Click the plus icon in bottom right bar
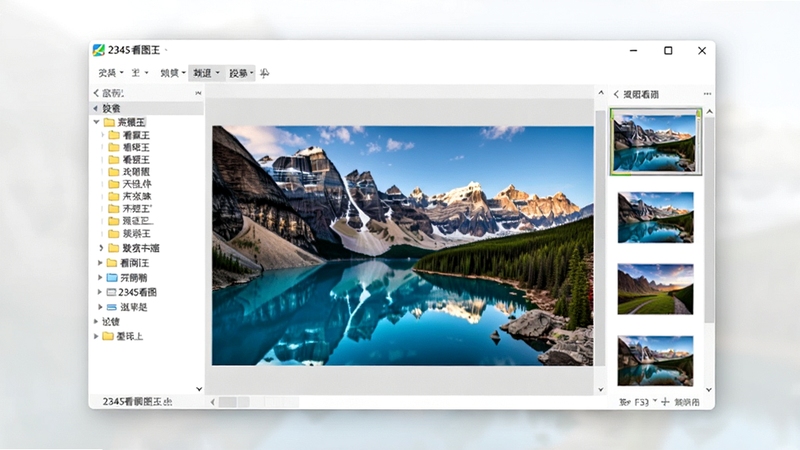800x450 pixels. (665, 402)
